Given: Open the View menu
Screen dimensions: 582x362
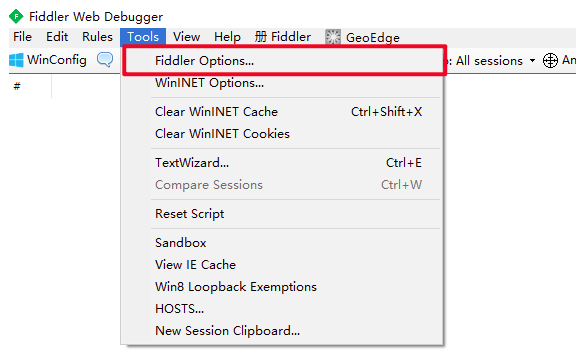Looking at the screenshot, I should click(186, 37).
